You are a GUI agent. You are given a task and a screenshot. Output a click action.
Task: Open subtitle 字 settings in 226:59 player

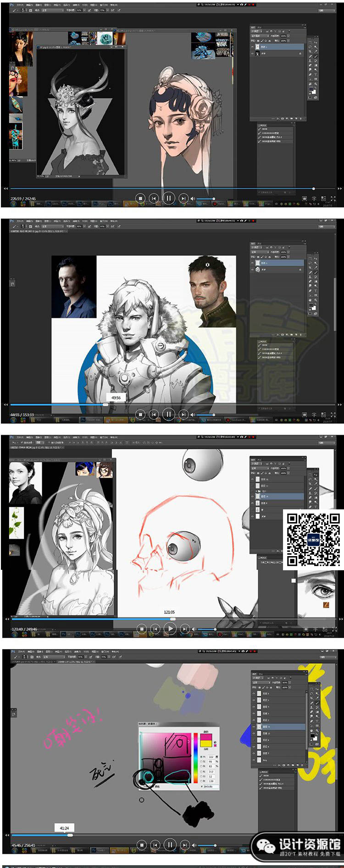(314, 199)
